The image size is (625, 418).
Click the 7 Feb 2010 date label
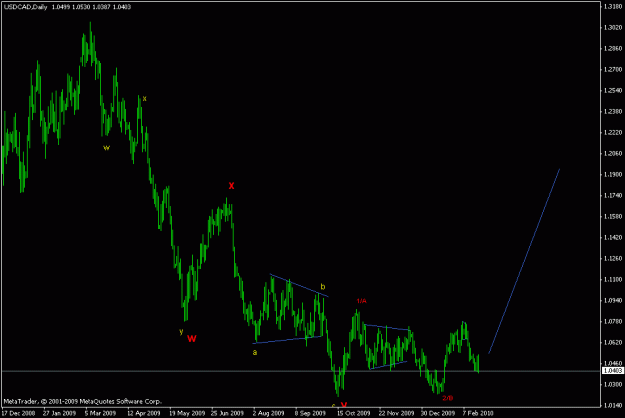(478, 413)
